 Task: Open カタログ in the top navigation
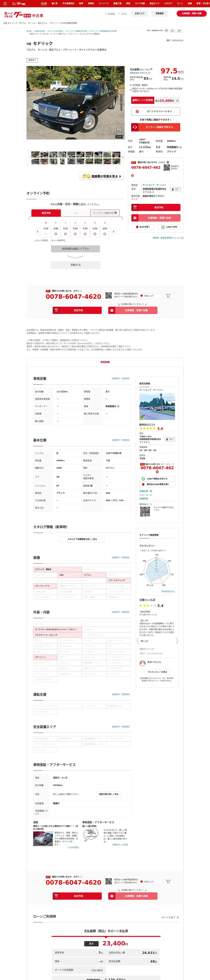(x=168, y=3)
